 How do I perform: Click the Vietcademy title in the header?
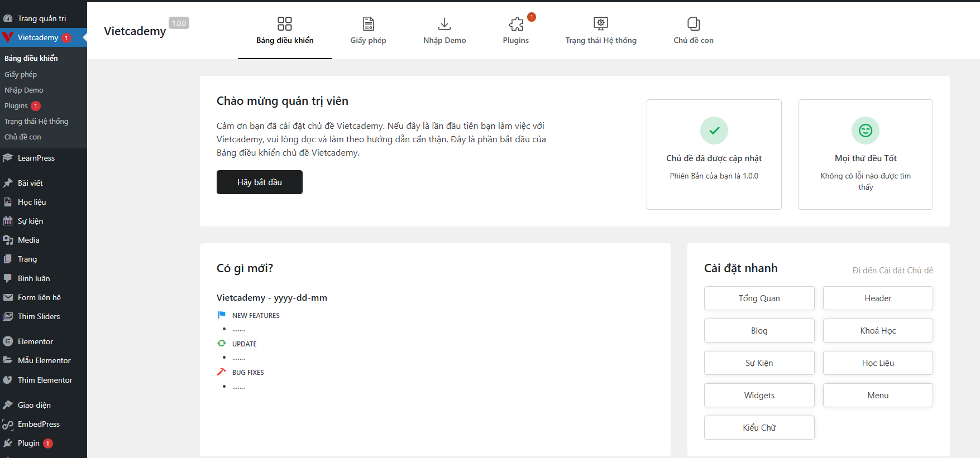(x=135, y=31)
